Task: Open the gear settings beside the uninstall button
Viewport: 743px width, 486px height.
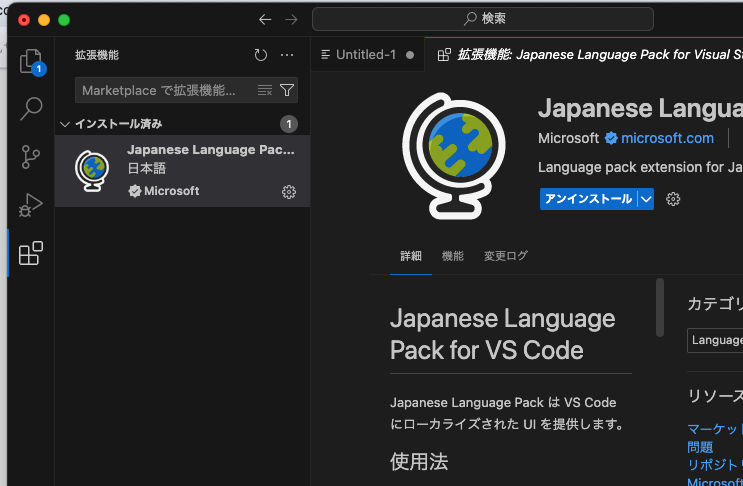Action: click(x=673, y=199)
